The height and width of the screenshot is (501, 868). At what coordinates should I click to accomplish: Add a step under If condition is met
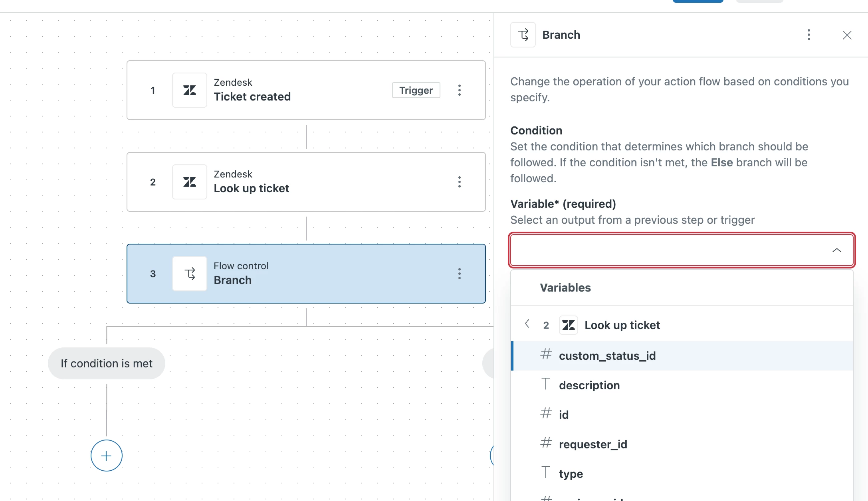(107, 456)
